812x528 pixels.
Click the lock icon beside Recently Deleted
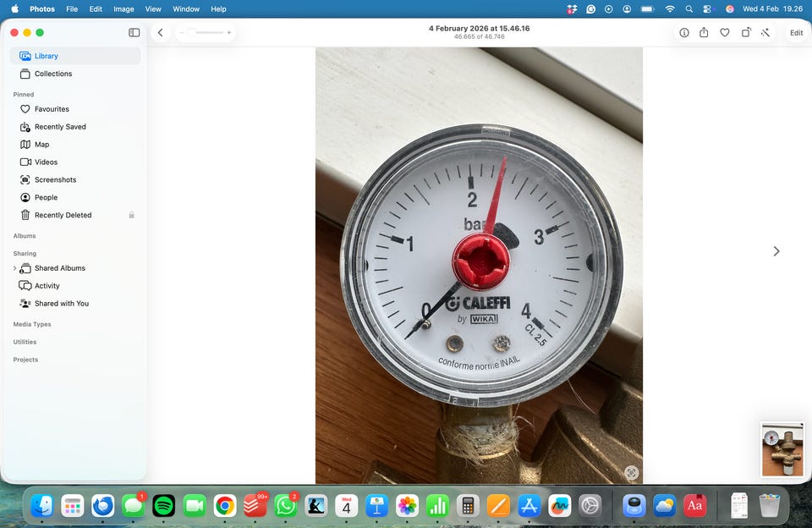click(132, 215)
